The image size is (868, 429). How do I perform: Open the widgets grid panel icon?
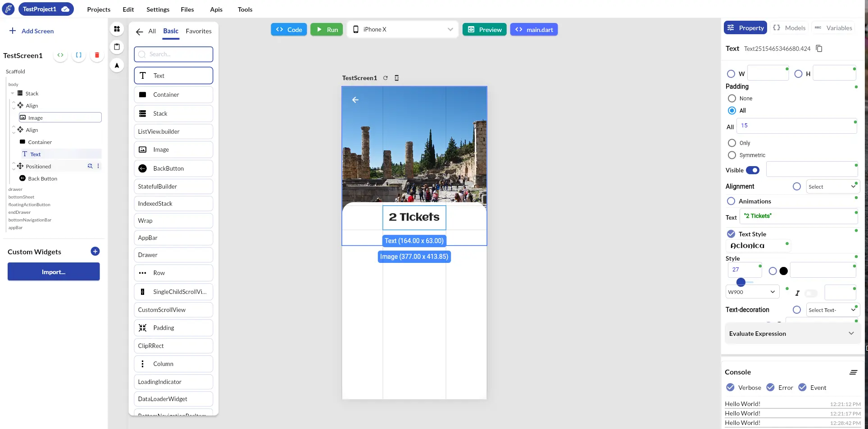click(x=117, y=29)
